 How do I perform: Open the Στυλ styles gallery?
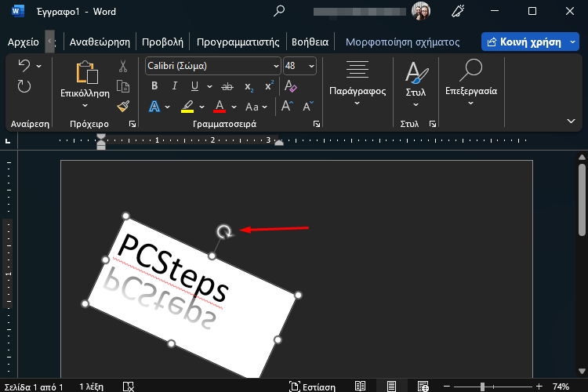click(416, 84)
